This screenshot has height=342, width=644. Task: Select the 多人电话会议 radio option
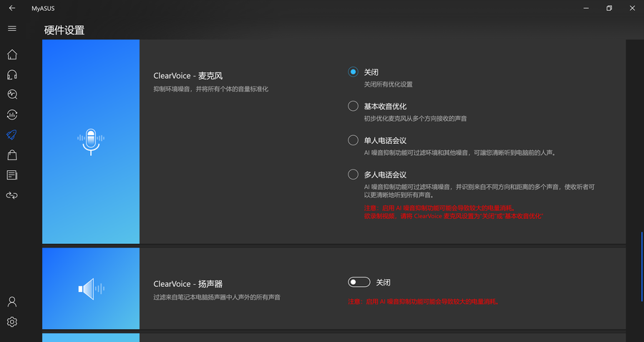[353, 175]
